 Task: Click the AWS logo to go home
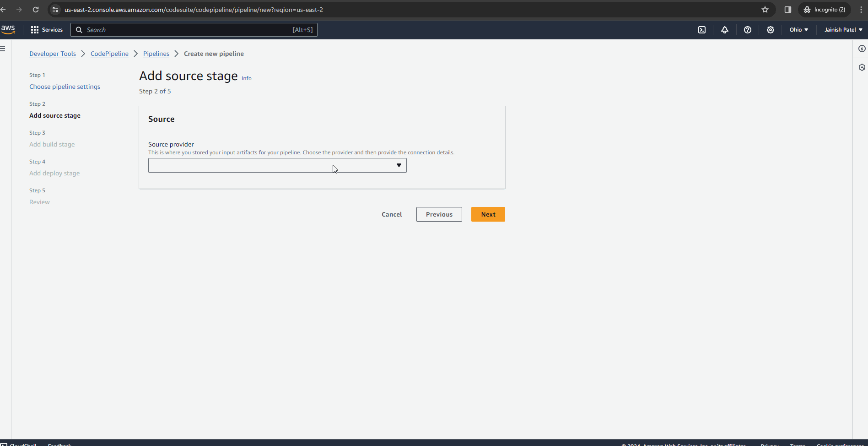click(x=8, y=29)
